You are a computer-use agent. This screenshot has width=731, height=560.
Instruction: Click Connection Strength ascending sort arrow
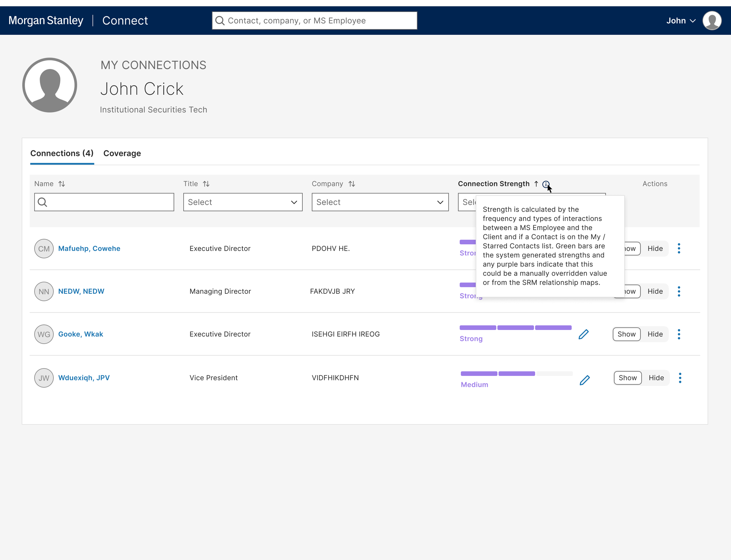point(536,184)
